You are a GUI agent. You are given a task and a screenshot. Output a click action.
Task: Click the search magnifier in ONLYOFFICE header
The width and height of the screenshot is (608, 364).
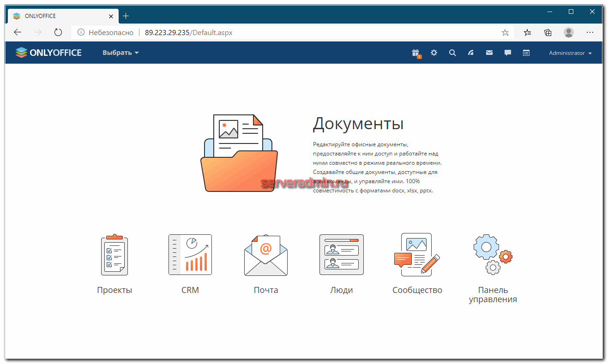(452, 53)
